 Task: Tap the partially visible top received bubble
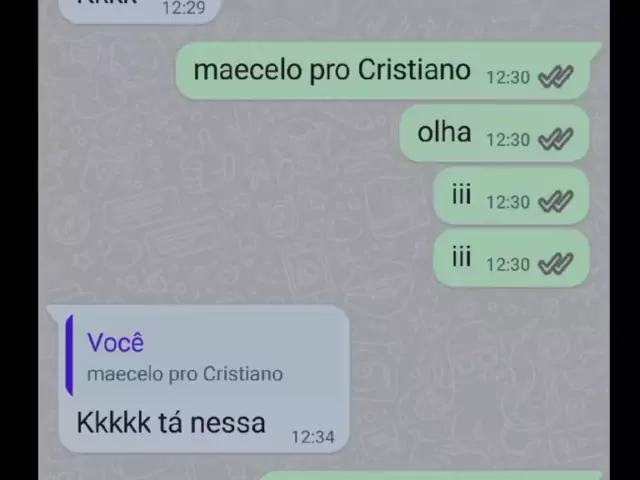click(140, 10)
